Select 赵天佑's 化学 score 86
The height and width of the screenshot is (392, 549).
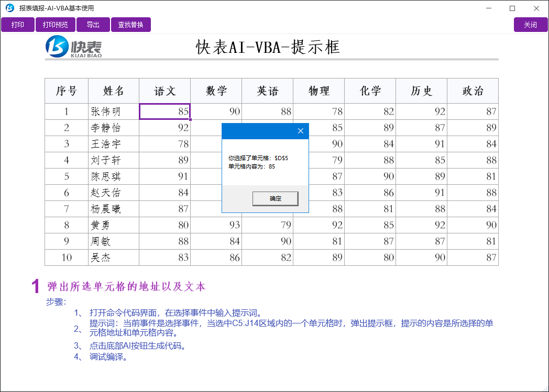(370, 193)
